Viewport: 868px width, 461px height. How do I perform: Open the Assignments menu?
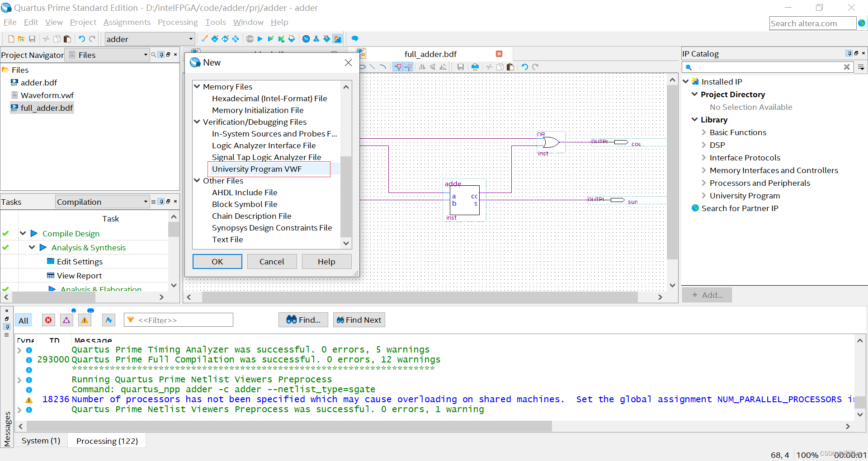(x=127, y=22)
